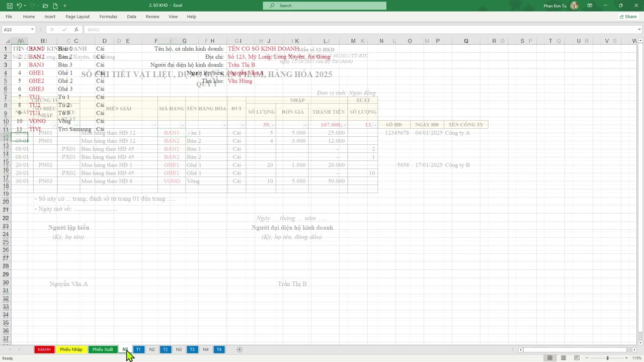Screen dimensions: 644x362
Task: Zoom in with plus button
Action: (626, 358)
